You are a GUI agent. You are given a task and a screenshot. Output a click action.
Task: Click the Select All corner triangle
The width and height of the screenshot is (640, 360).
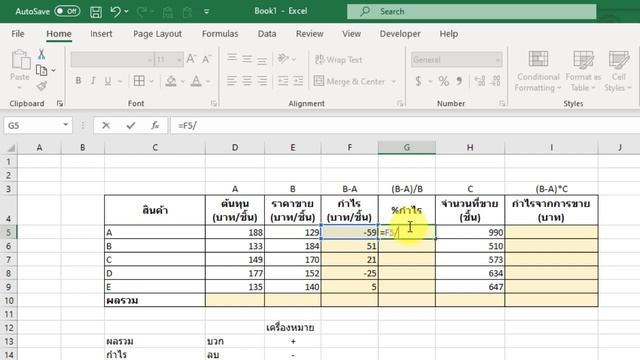click(11, 148)
